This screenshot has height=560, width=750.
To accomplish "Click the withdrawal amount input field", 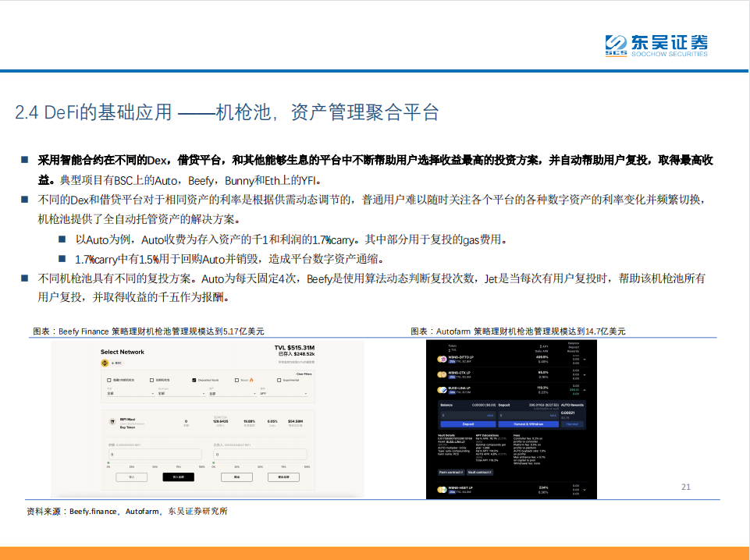I will click(260, 453).
